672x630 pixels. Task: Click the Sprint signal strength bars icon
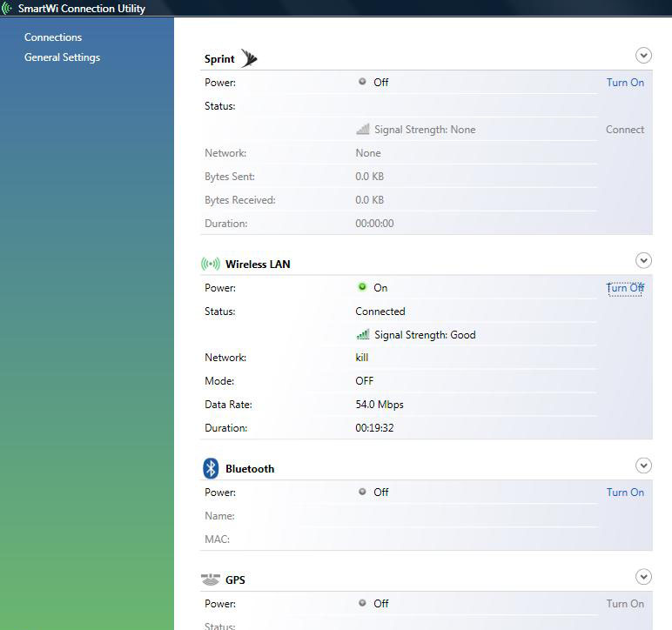coord(363,129)
